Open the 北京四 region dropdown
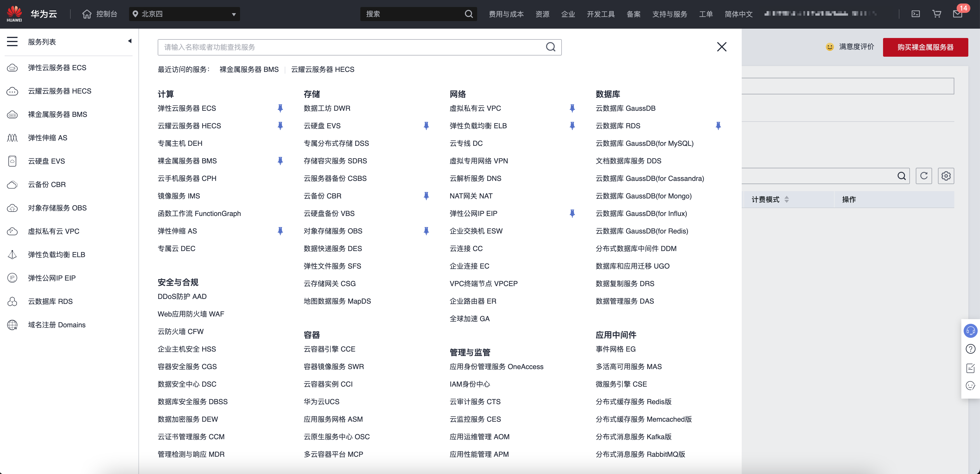The width and height of the screenshot is (980, 474). [184, 14]
